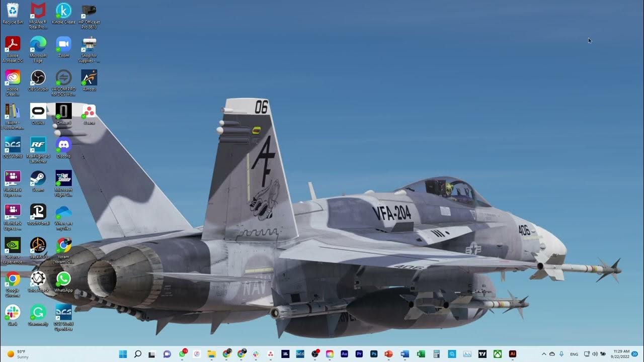Launch McAfee Total Protection shortcut
Viewport: 644px width, 362px height.
point(38,16)
